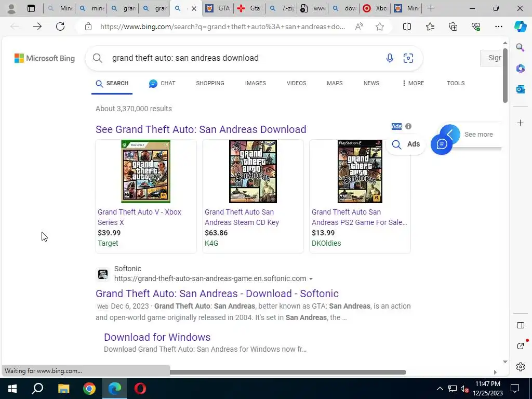Screen dimensions: 532x399
Task: Toggle sidebar panel layout icon
Action: click(520, 325)
